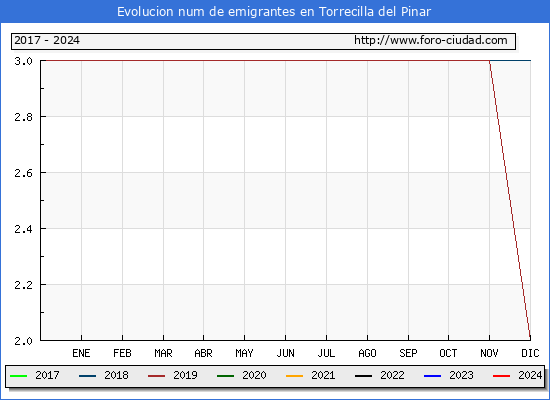
Task: Click the 2.0 y-axis value label
Action: pyautogui.click(x=23, y=341)
